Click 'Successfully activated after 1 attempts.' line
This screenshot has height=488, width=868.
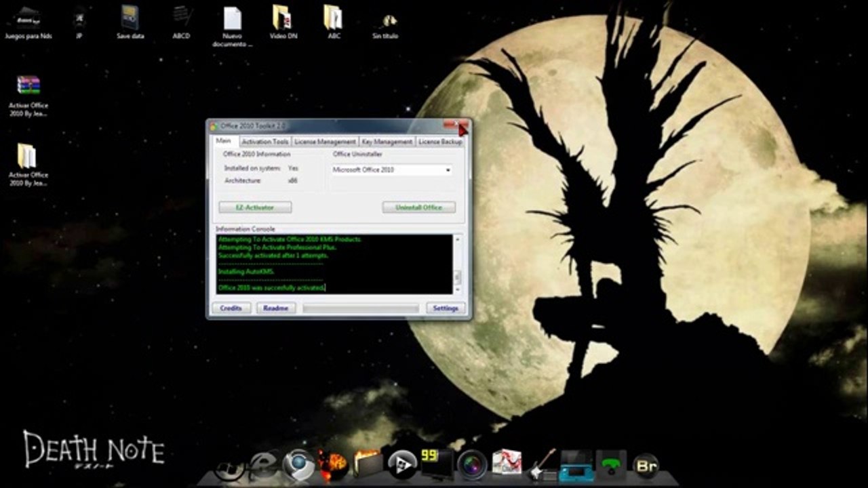point(273,256)
